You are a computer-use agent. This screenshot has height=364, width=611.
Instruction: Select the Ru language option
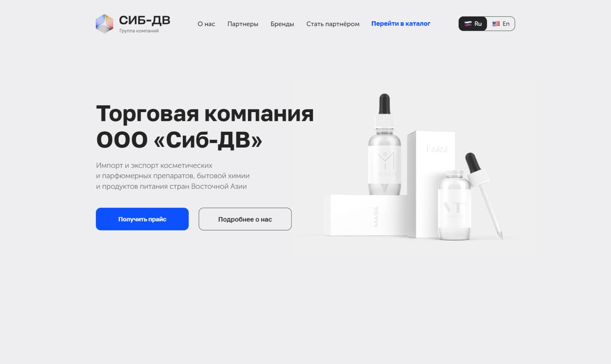[473, 24]
